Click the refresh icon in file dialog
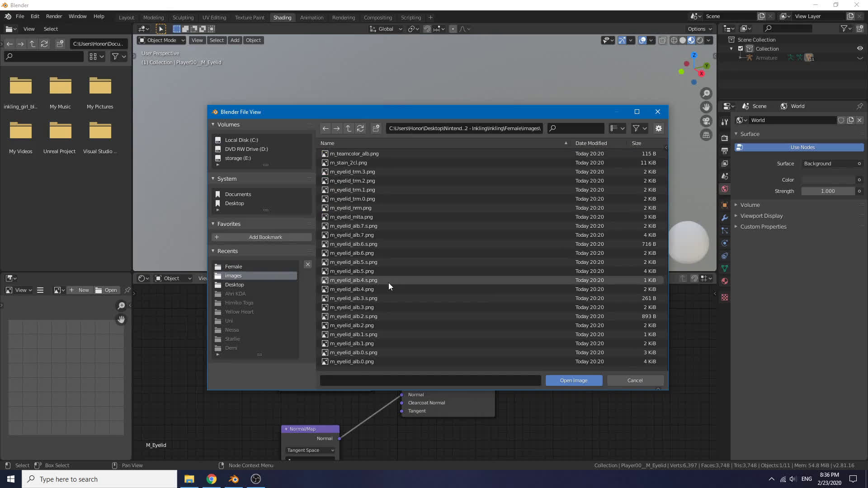Image resolution: width=868 pixels, height=488 pixels. pos(360,128)
